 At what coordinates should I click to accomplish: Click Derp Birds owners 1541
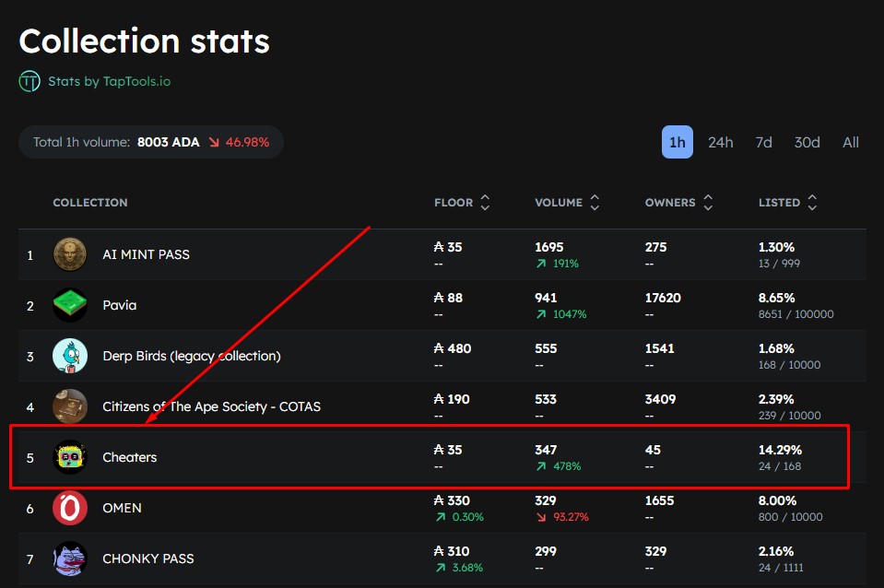(660, 348)
